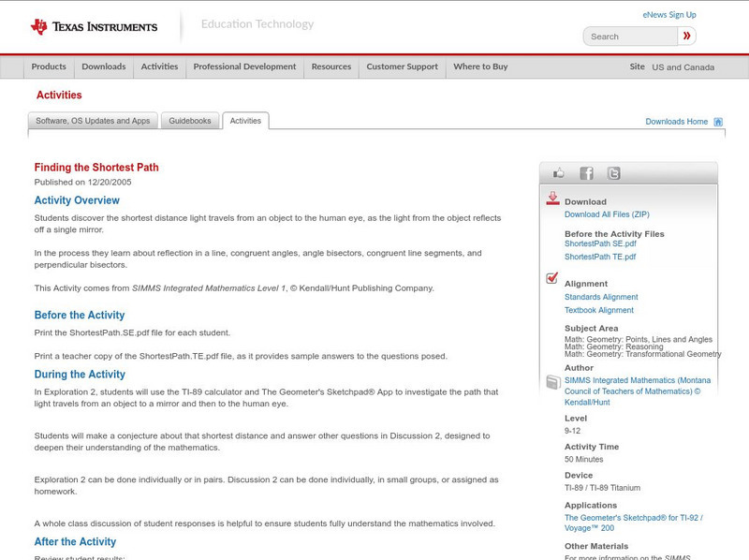The height and width of the screenshot is (560, 749).
Task: Open Professional Development menu
Action: (244, 66)
